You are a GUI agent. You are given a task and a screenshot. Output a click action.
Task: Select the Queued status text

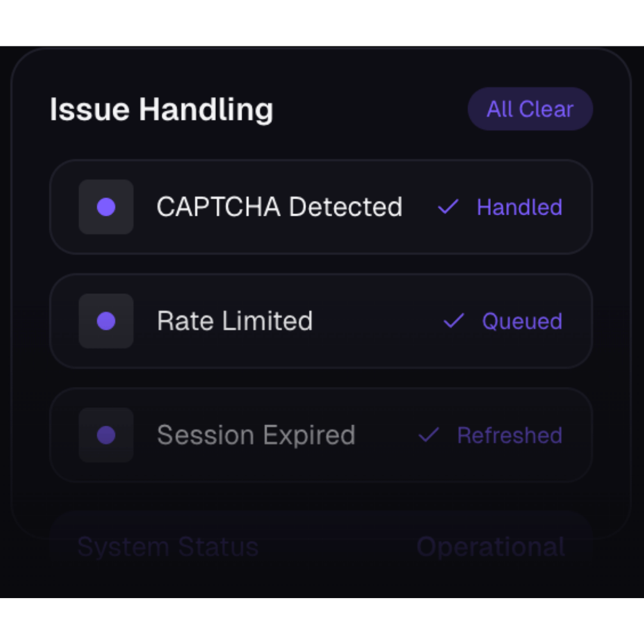point(522,321)
